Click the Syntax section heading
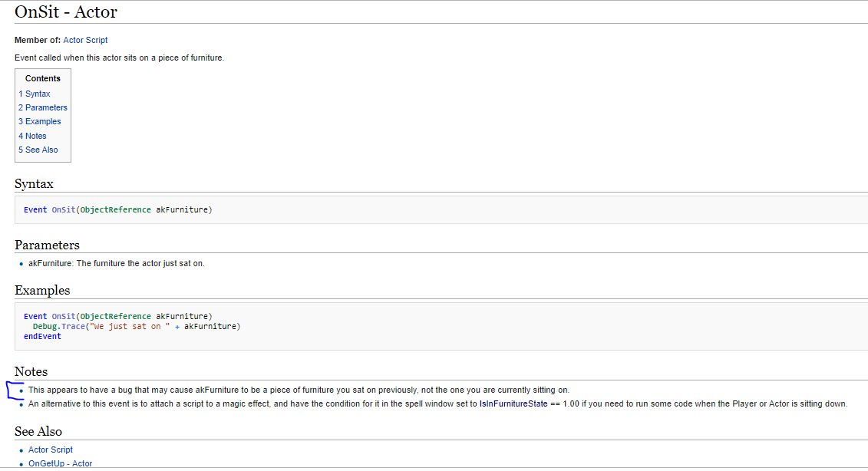The width and height of the screenshot is (868, 471). 34,183
